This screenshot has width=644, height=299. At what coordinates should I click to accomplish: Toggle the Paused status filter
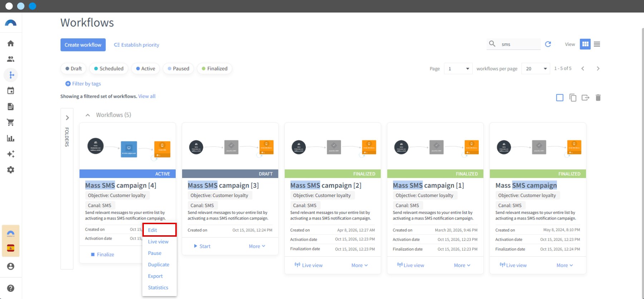(x=178, y=68)
